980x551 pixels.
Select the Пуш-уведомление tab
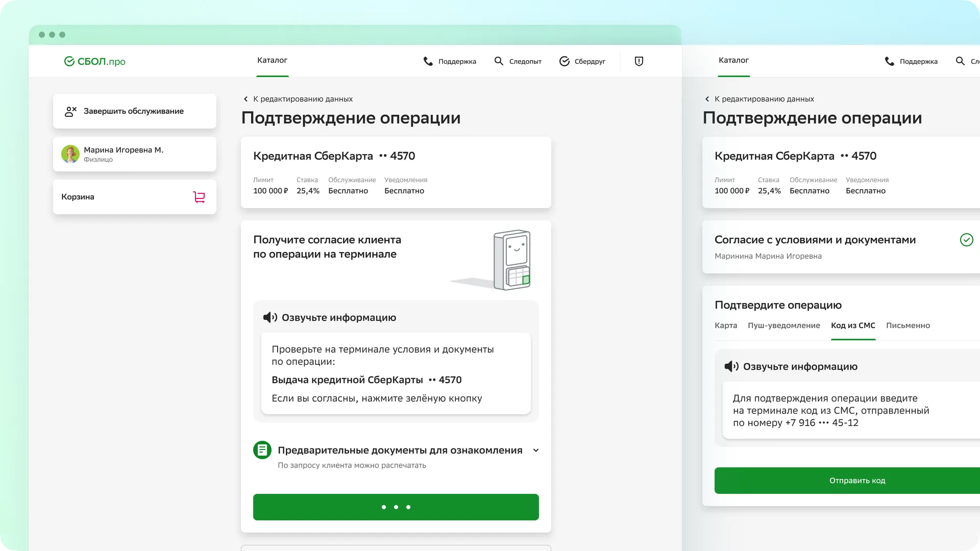(x=784, y=325)
